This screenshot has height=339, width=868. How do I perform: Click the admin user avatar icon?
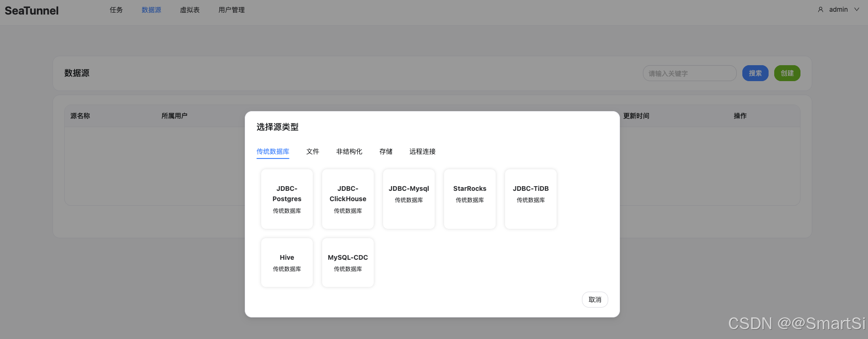pos(821,9)
